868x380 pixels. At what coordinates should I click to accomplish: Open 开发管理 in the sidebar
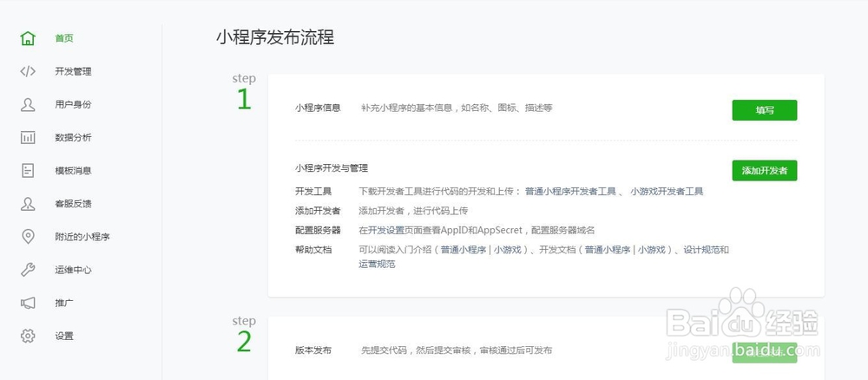[73, 71]
